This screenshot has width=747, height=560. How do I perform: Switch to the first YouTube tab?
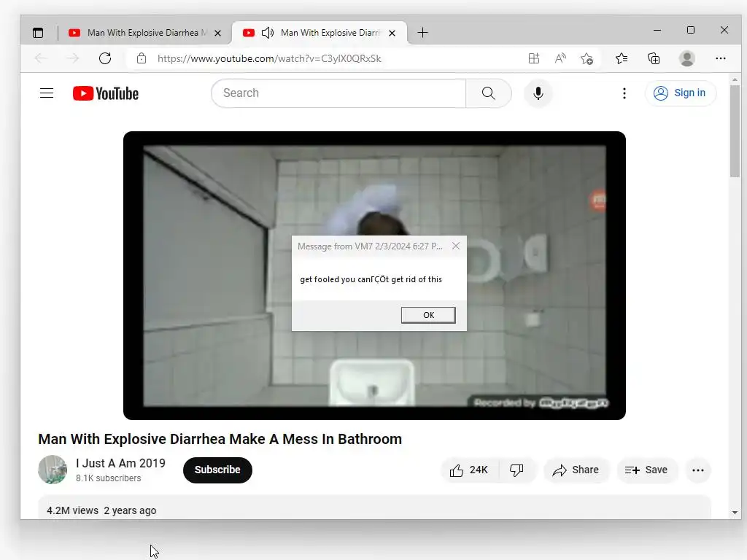coord(145,33)
